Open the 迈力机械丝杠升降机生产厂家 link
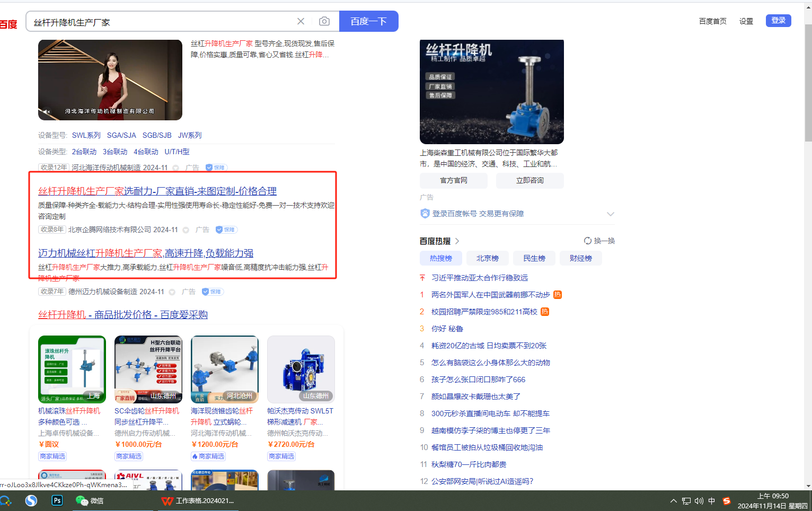812x511 pixels. (146, 253)
